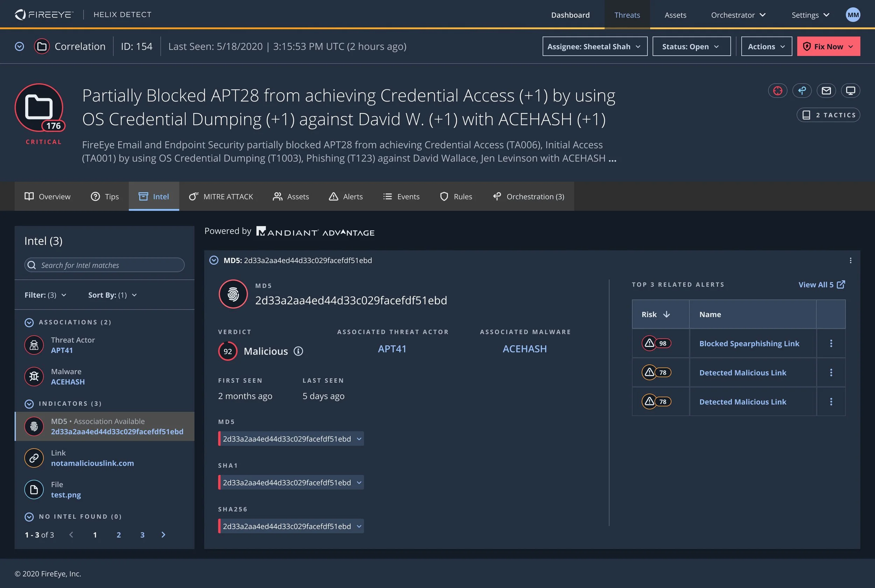Click the endpoint monitor icon near the title
This screenshot has height=588, width=875.
[x=850, y=90]
